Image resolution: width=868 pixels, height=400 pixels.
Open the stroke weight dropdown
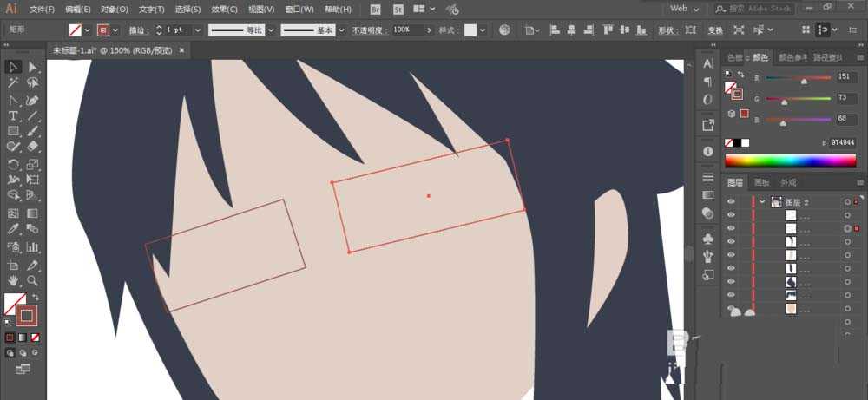(198, 30)
